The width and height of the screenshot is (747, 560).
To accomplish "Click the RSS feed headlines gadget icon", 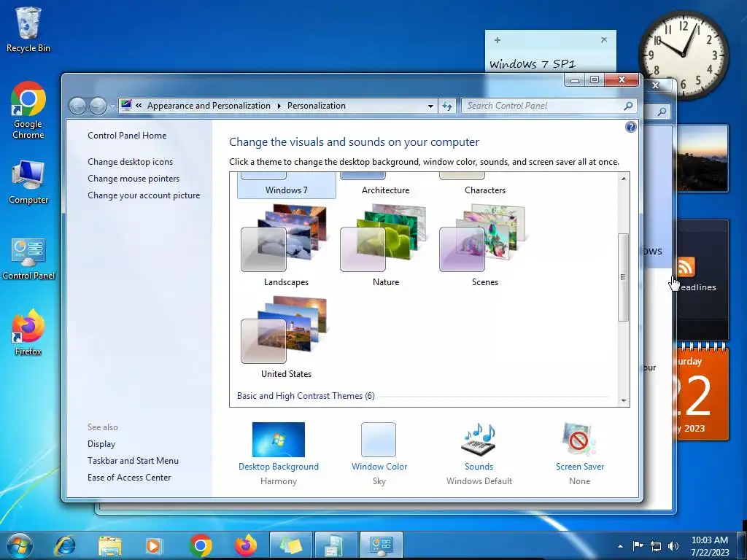I will (686, 267).
